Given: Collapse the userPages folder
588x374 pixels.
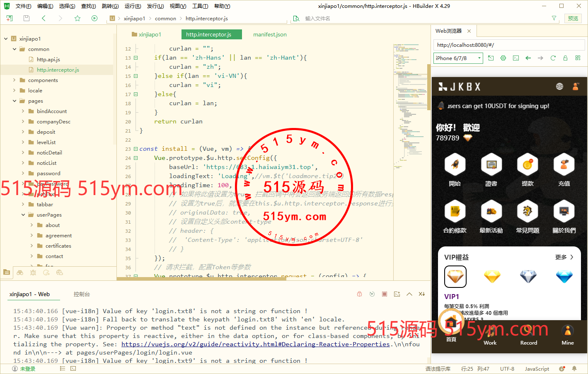Looking at the screenshot, I should click(x=23, y=215).
